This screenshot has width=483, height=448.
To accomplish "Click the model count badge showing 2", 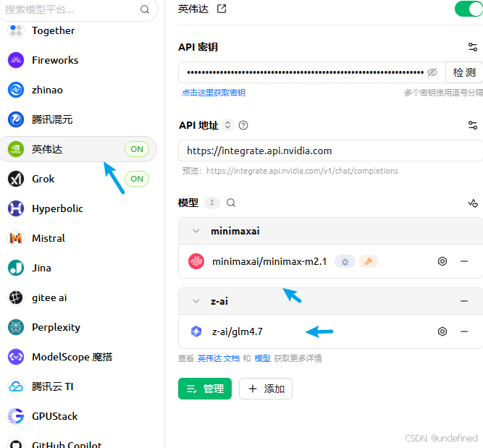I will 212,203.
